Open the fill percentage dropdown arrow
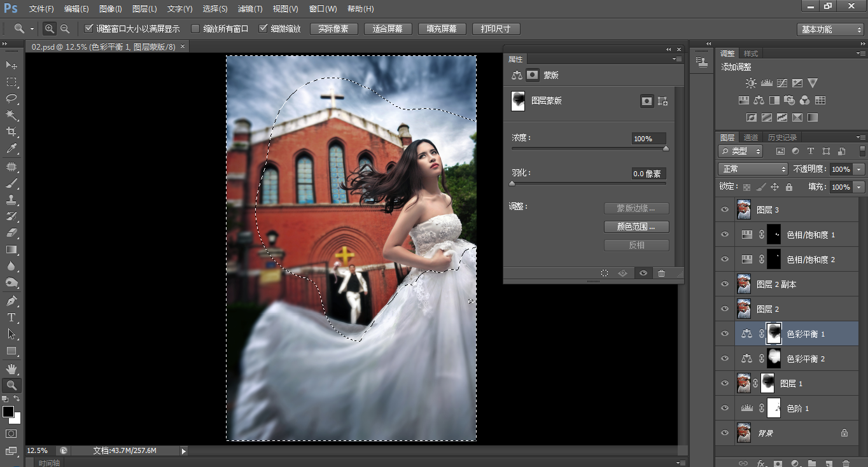868x467 pixels. pos(860,187)
